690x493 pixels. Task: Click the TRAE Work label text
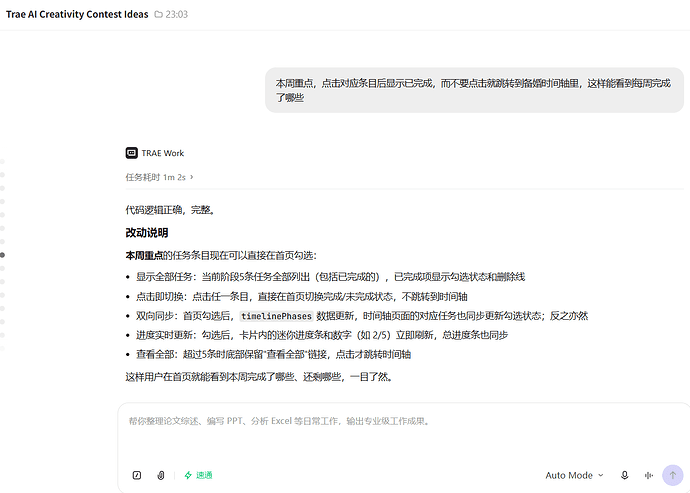162,153
